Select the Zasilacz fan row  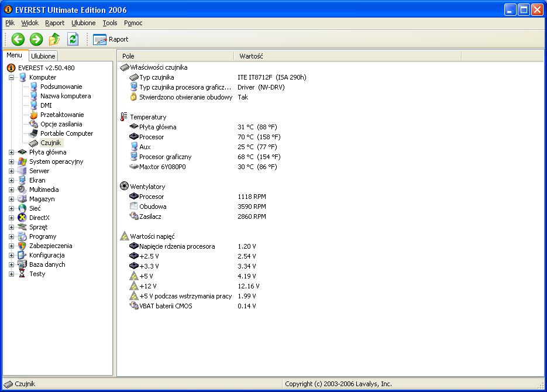tap(198, 216)
